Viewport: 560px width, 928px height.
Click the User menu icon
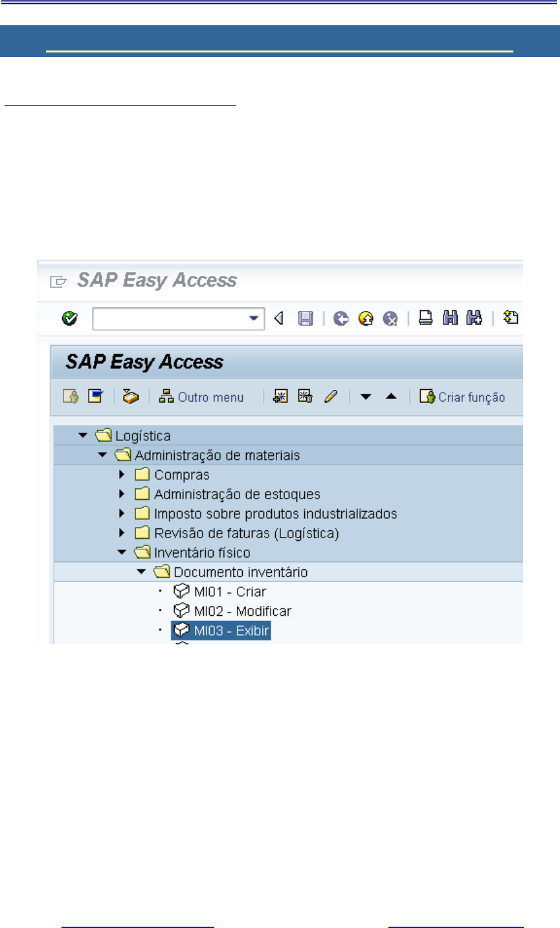(71, 396)
